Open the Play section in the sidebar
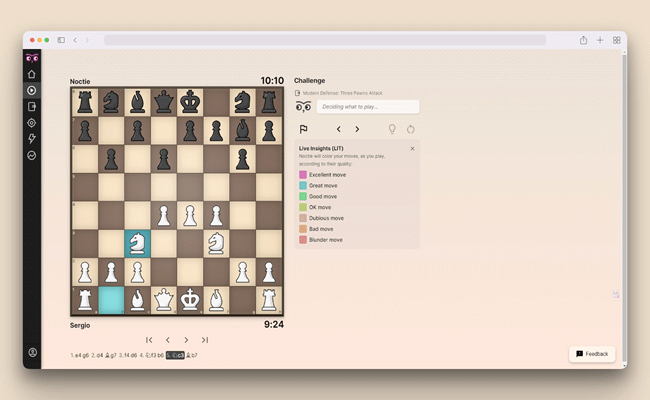 tap(32, 90)
